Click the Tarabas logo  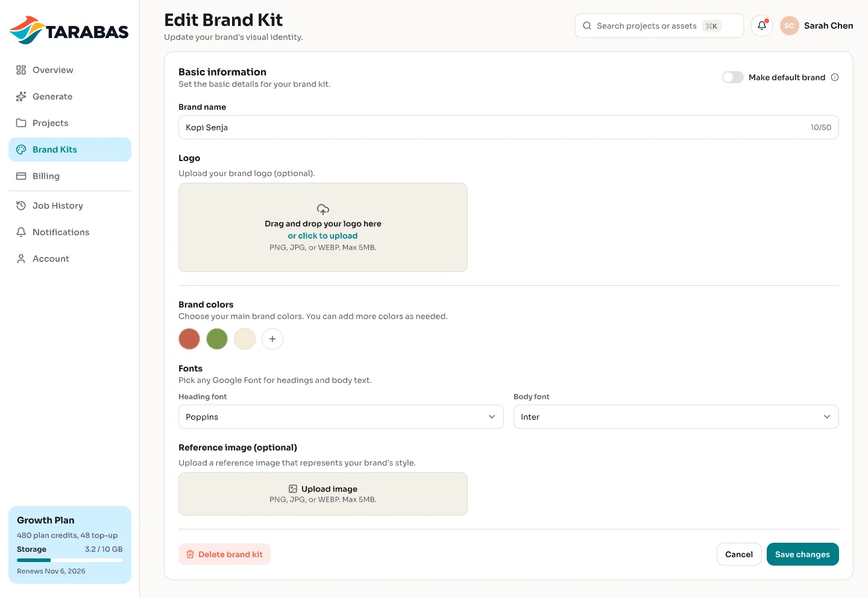click(x=69, y=30)
